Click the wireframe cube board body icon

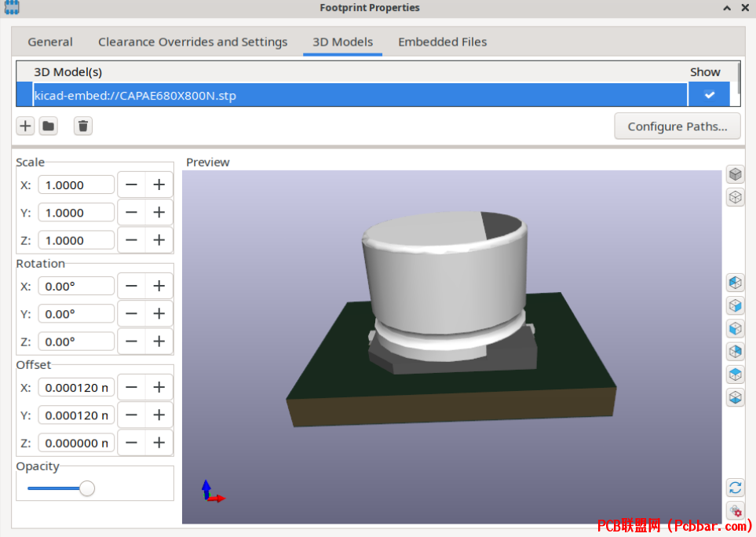[x=735, y=197]
